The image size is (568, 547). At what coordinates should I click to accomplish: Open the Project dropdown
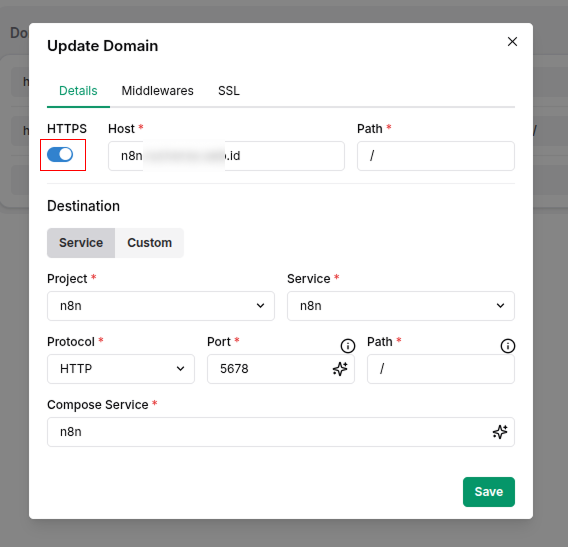coord(161,306)
